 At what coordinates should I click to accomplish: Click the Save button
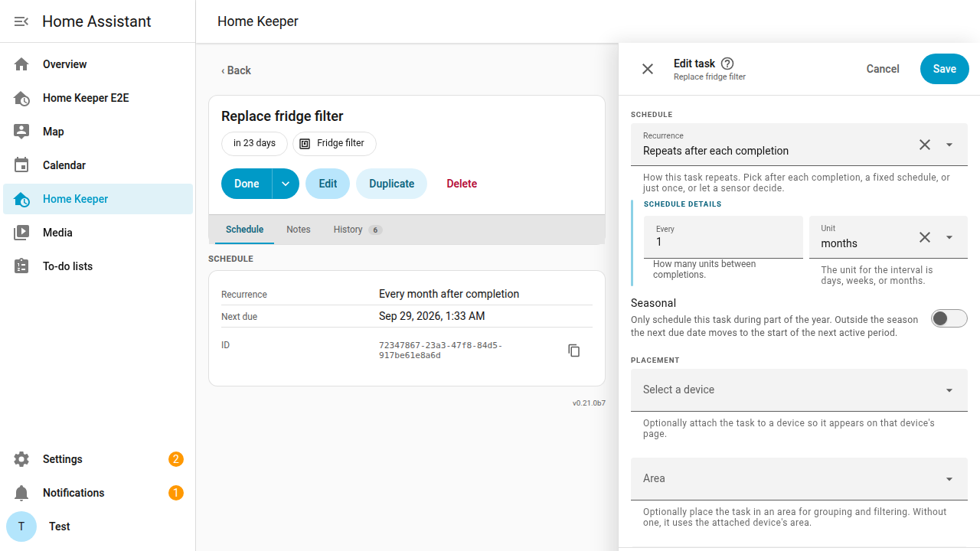tap(945, 69)
